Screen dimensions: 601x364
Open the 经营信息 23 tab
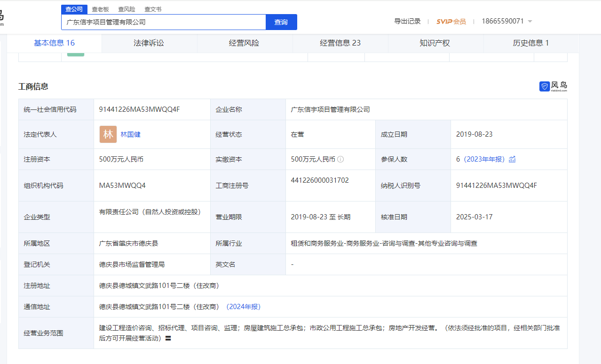[340, 43]
